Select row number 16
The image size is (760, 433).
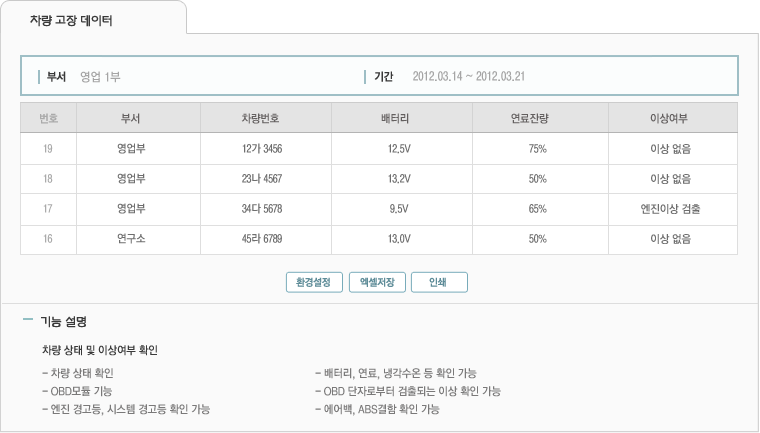click(48, 239)
